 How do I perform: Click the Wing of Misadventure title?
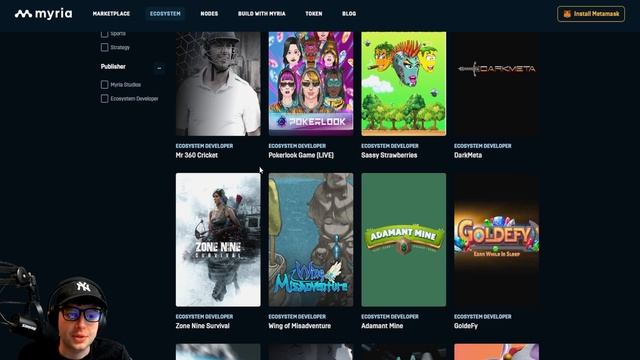pos(300,326)
